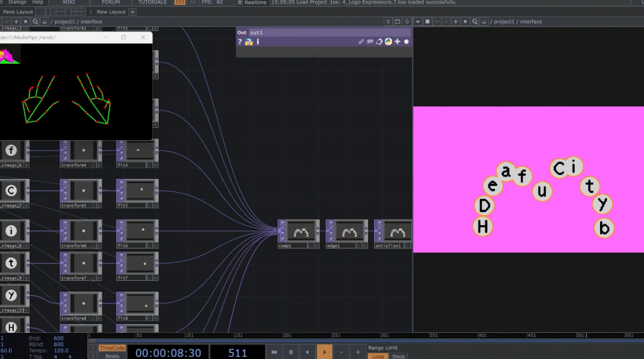Open the WIKI link tab

tap(69, 2)
